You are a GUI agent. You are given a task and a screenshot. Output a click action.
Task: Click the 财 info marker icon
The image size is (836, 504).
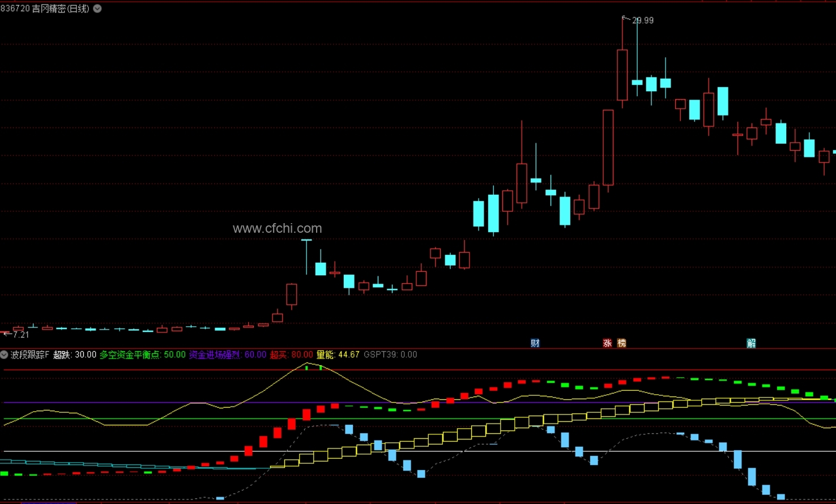[x=535, y=343]
